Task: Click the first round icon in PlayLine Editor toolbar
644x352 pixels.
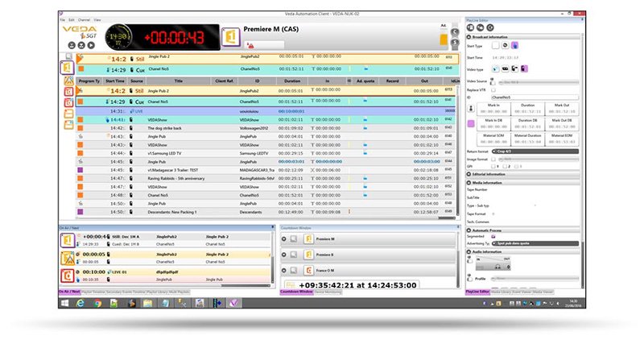Action: tap(471, 27)
